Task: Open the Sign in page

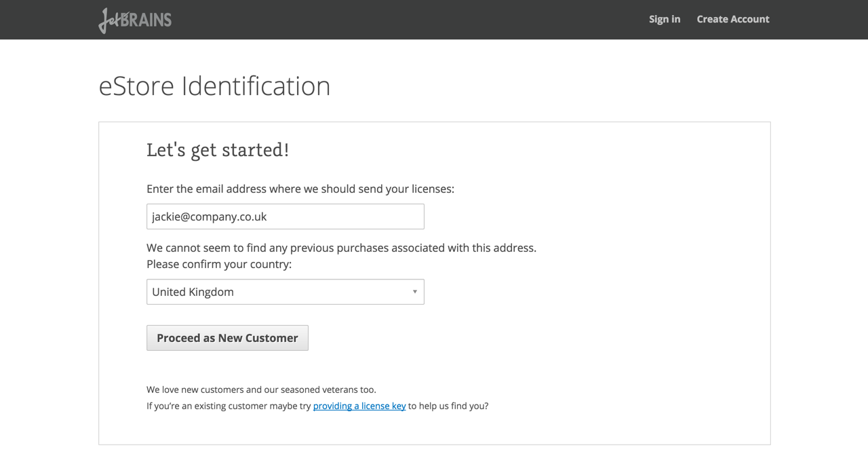Action: (664, 19)
